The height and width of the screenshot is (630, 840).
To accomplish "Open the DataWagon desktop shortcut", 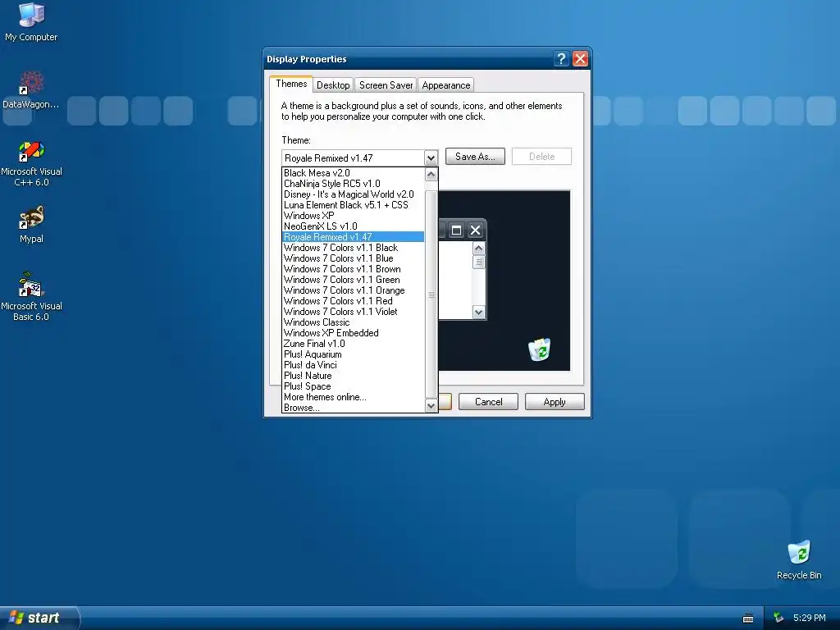I will [31, 90].
